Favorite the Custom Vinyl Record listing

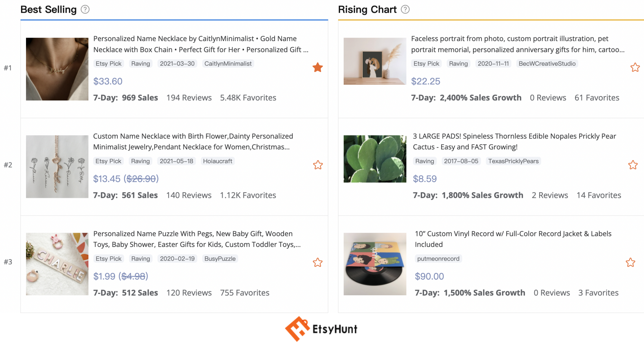[630, 263]
